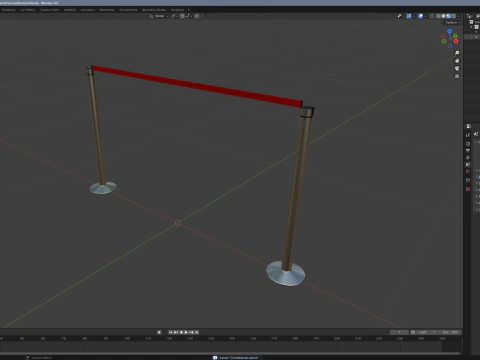
Task: Add a workspace with the plus button
Action: (189, 10)
